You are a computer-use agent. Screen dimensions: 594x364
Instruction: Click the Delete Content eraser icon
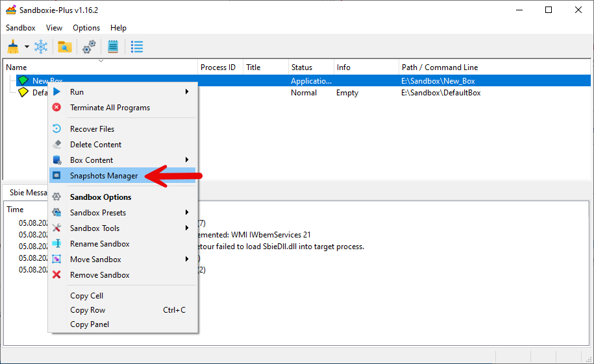pyautogui.click(x=57, y=144)
